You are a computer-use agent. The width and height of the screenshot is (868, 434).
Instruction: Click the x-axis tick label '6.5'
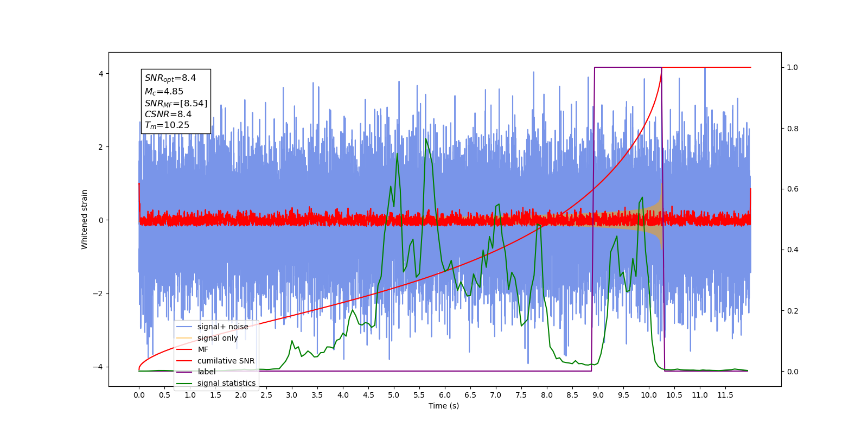coord(470,395)
